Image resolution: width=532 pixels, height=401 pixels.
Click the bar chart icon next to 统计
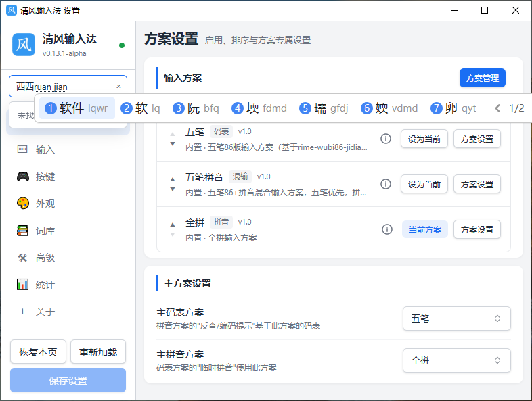pos(23,285)
